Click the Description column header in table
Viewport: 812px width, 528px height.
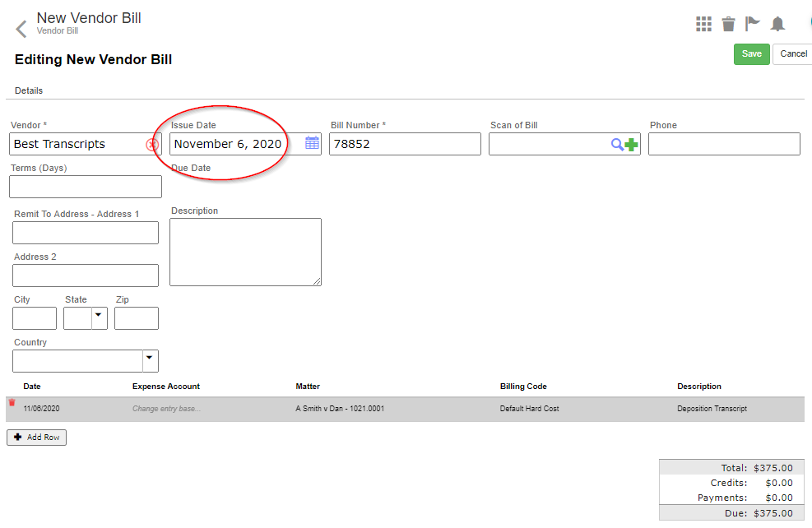[x=699, y=387]
